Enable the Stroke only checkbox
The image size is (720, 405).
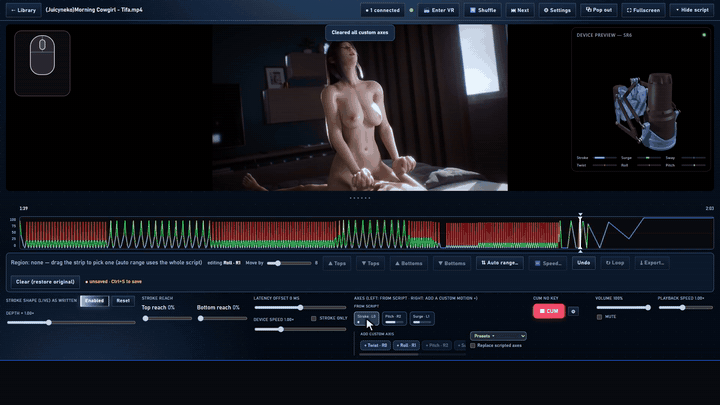[314, 318]
